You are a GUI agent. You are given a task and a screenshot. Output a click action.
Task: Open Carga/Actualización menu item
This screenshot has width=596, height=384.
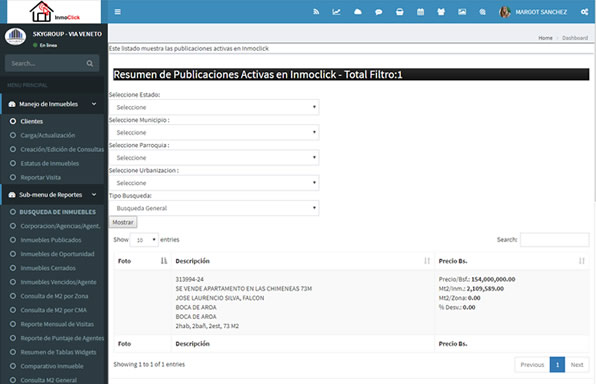pos(48,135)
